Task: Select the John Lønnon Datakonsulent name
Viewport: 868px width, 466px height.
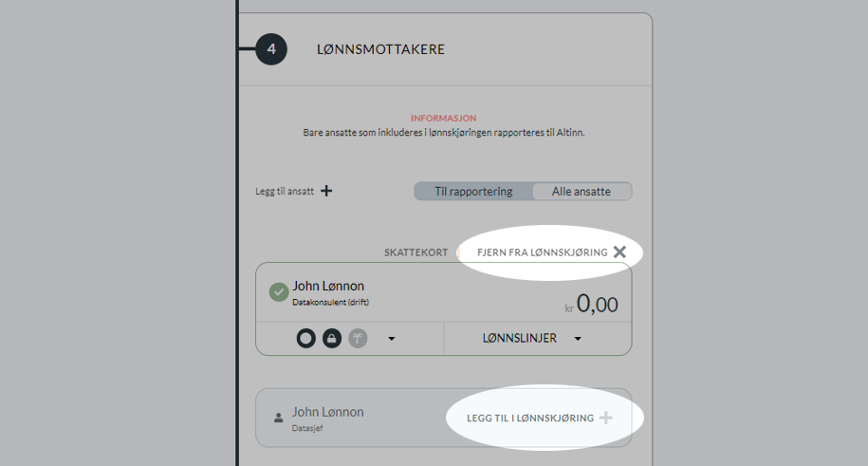Action: 328,286
